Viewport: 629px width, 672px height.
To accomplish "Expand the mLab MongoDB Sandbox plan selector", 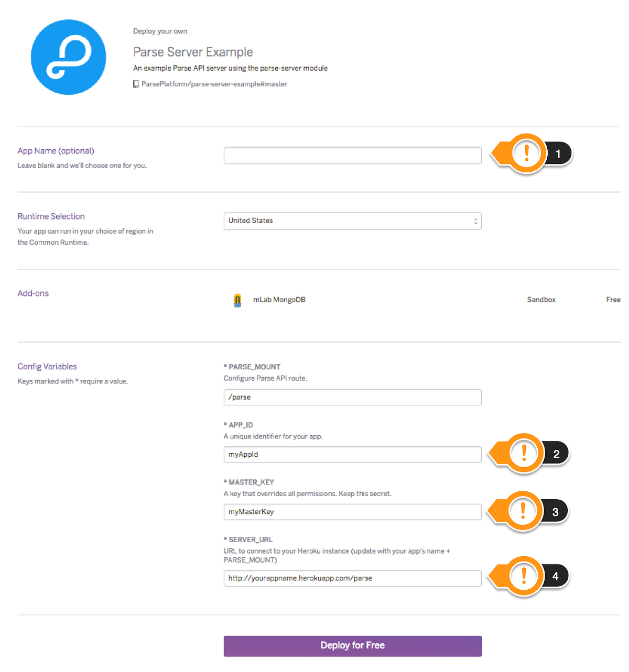I will (x=541, y=300).
